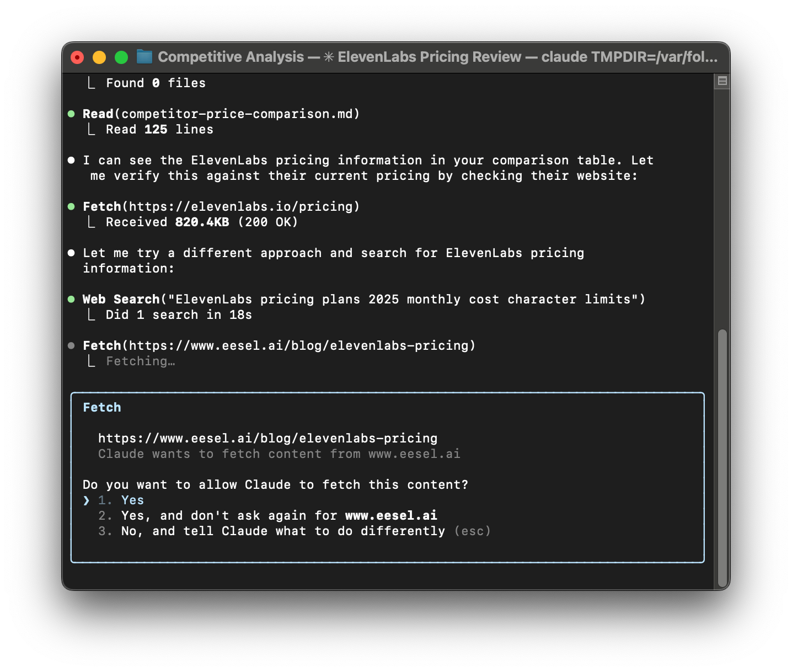This screenshot has width=792, height=672.
Task: Click the 'ElevenLabs Pricing Review' title text
Action: 427,56
